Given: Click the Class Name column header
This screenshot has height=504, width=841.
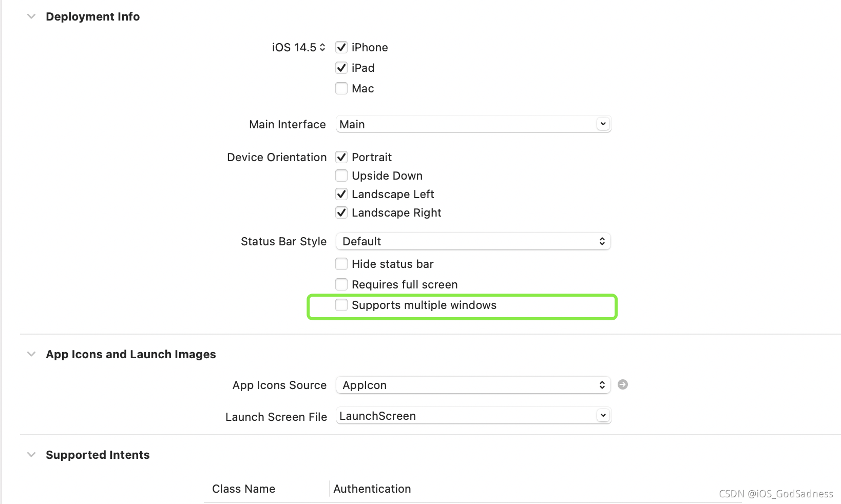Looking at the screenshot, I should pyautogui.click(x=244, y=489).
